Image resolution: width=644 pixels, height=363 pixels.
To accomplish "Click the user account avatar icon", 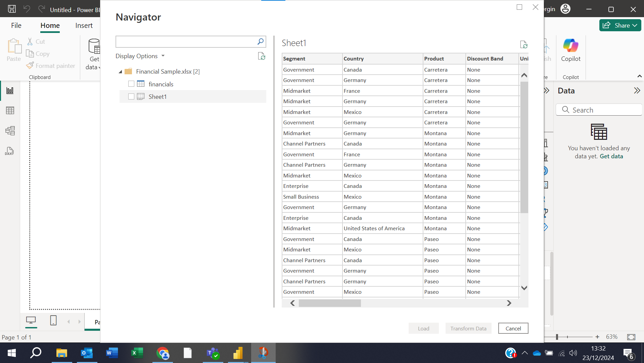I will click(565, 9).
